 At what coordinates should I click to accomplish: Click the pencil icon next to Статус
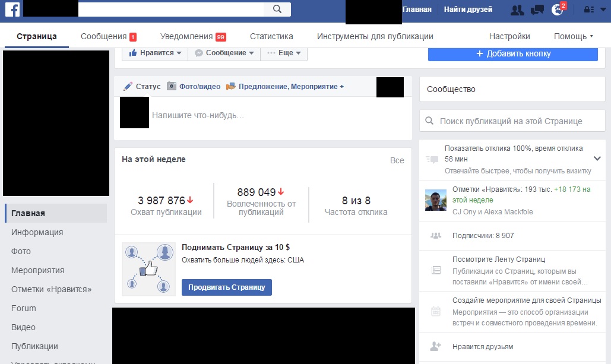pyautogui.click(x=128, y=86)
